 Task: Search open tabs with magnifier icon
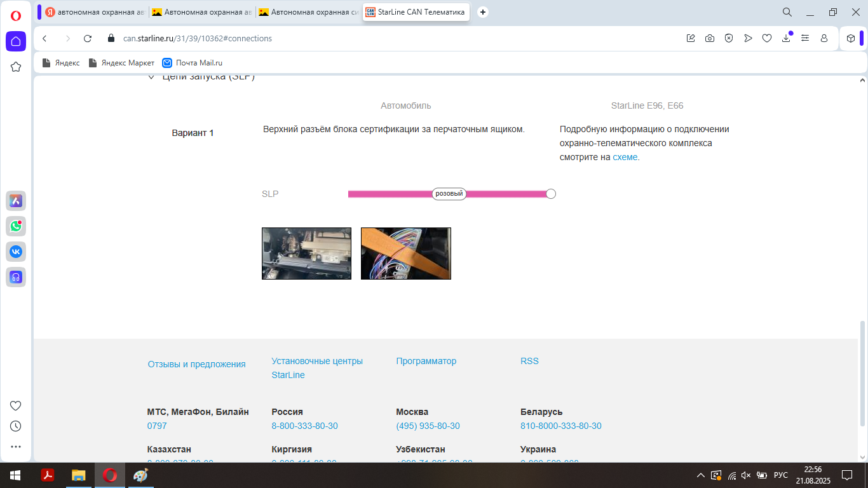(787, 12)
